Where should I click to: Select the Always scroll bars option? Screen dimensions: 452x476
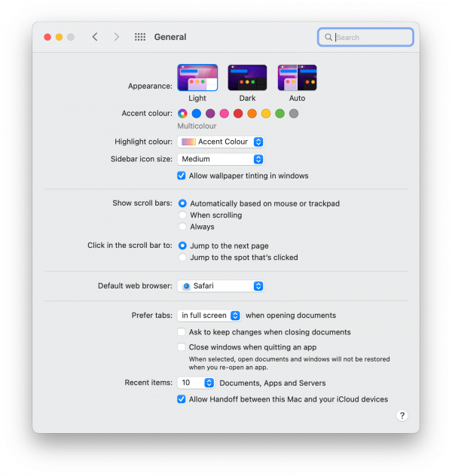182,227
